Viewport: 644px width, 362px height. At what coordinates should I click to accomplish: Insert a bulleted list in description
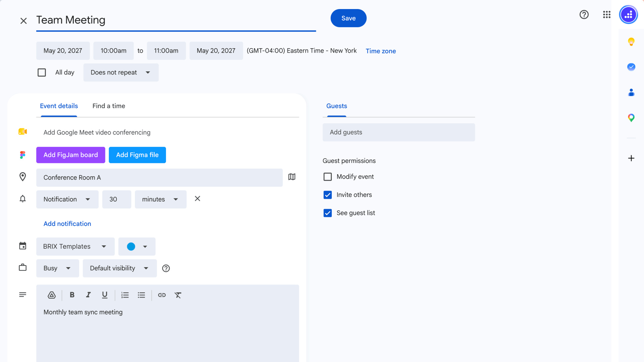tap(142, 295)
